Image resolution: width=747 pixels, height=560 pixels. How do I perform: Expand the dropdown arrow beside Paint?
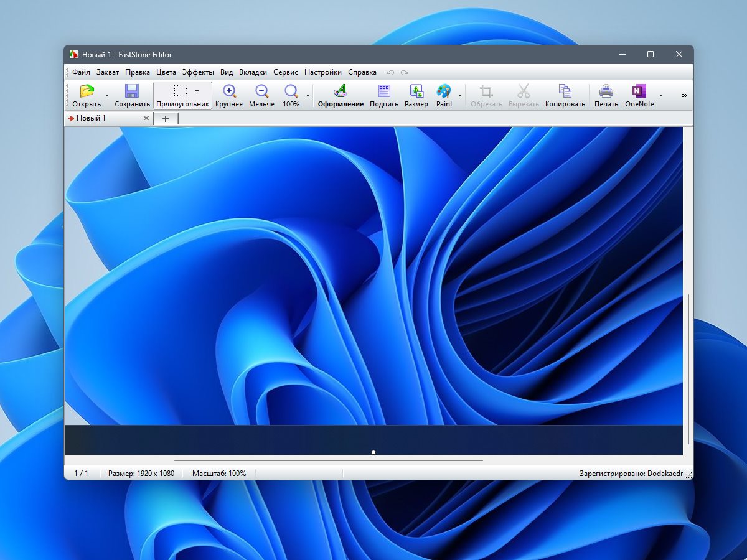point(461,96)
